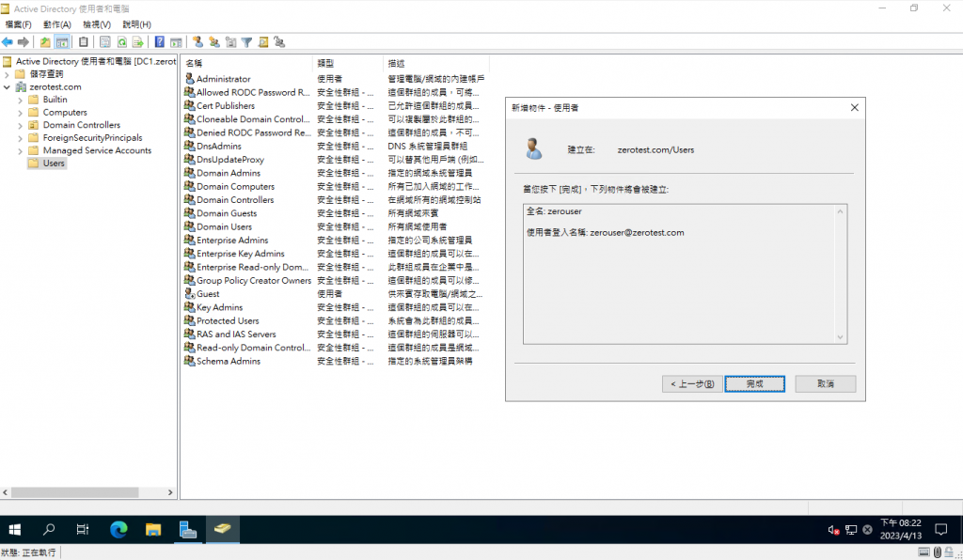This screenshot has height=560, width=963.
Task: Collapse the zerotest.com tree node
Action: [x=7, y=87]
